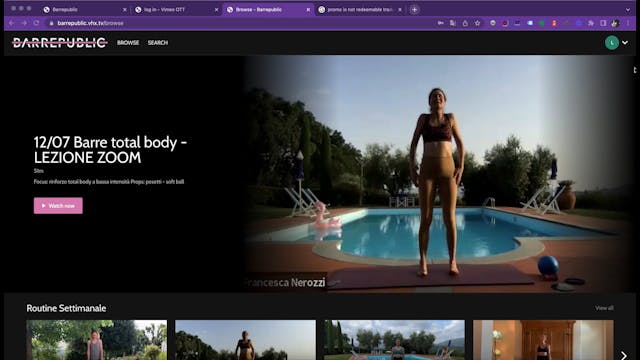Click the Barrepublic logo in header
640x360 pixels.
[x=60, y=42]
